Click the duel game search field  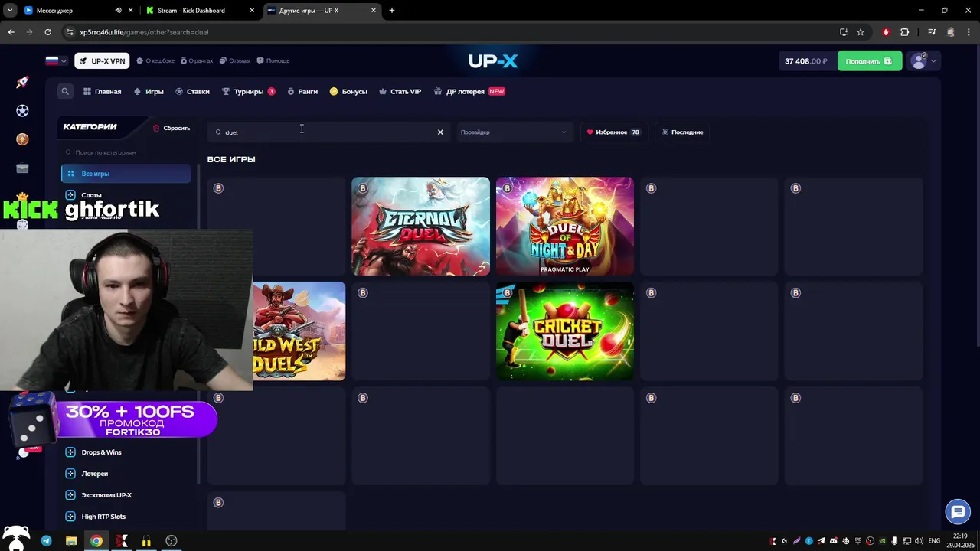tap(329, 132)
